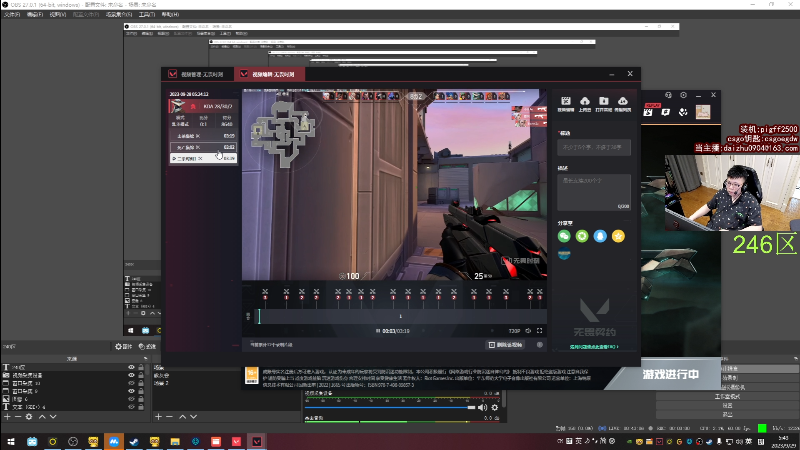
Task: Toggle visibility of 窗口采集 9 source
Action: point(131,391)
